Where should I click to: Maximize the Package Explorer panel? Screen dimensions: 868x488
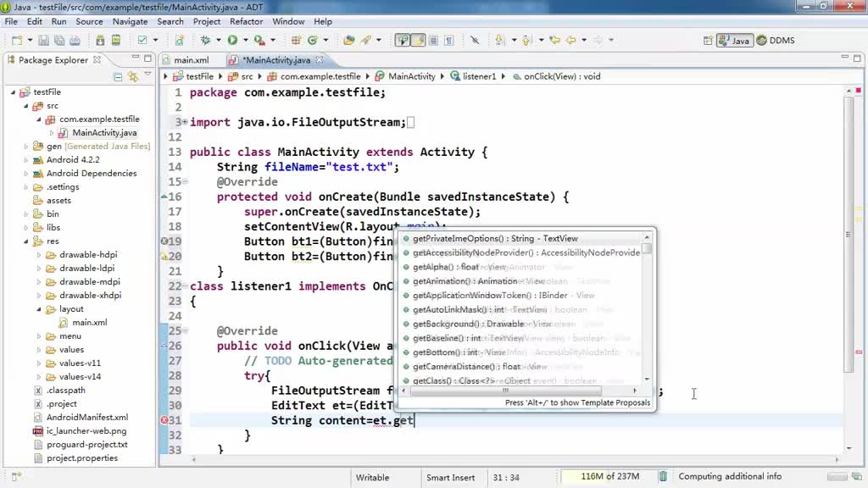pyautogui.click(x=147, y=58)
